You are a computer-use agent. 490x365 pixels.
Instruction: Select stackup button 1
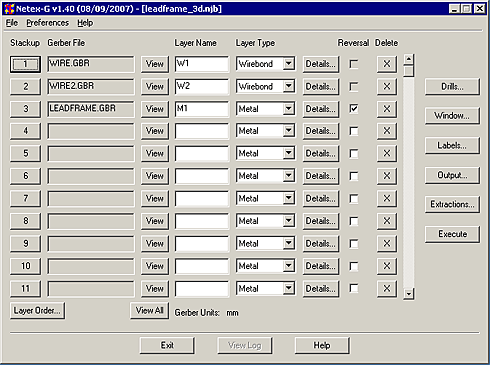pos(25,64)
